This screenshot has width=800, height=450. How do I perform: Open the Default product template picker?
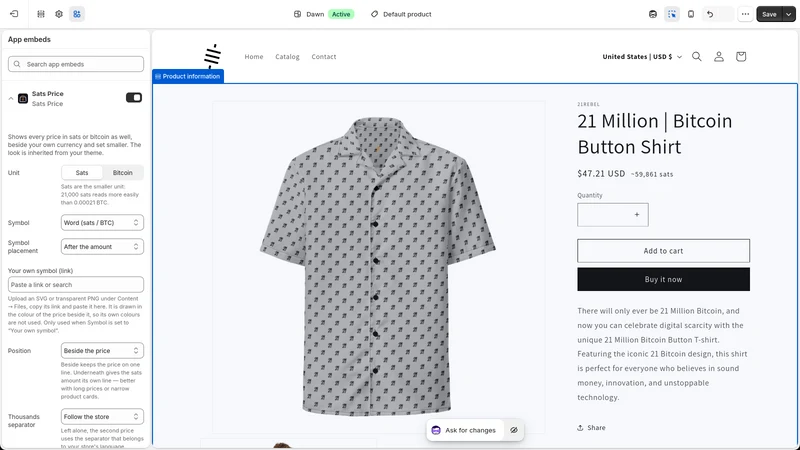pyautogui.click(x=401, y=14)
